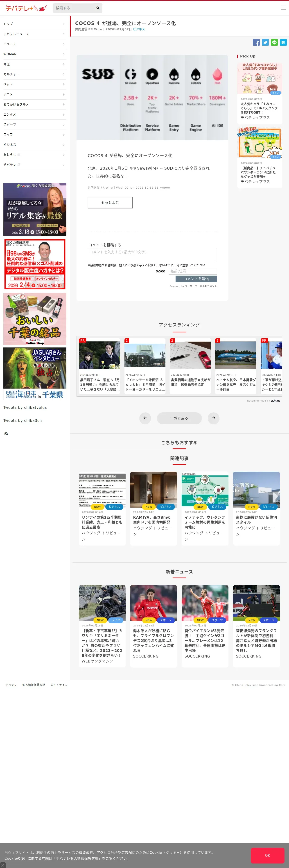Open 黒田清子さん ranking article
Screen dimensions: 289x868
click(99, 366)
